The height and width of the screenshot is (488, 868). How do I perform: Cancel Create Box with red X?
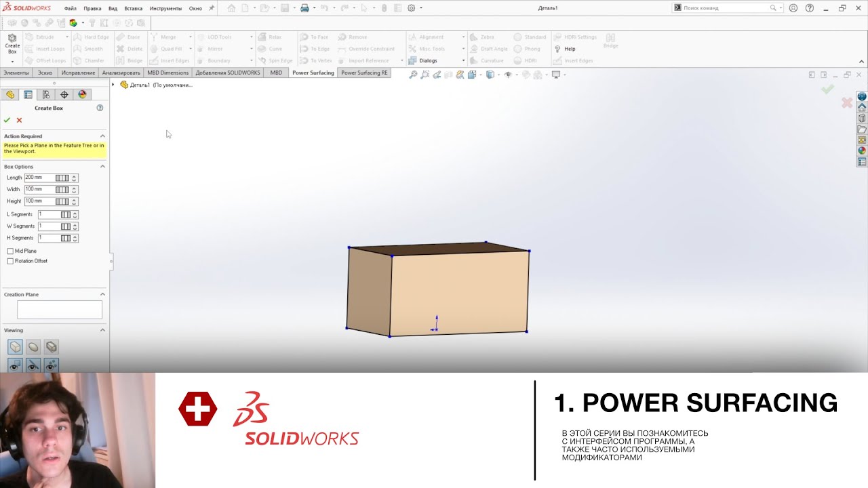pyautogui.click(x=19, y=120)
